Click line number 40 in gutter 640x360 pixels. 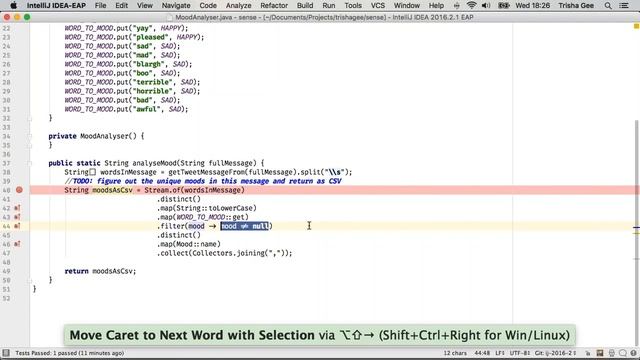coord(6,190)
